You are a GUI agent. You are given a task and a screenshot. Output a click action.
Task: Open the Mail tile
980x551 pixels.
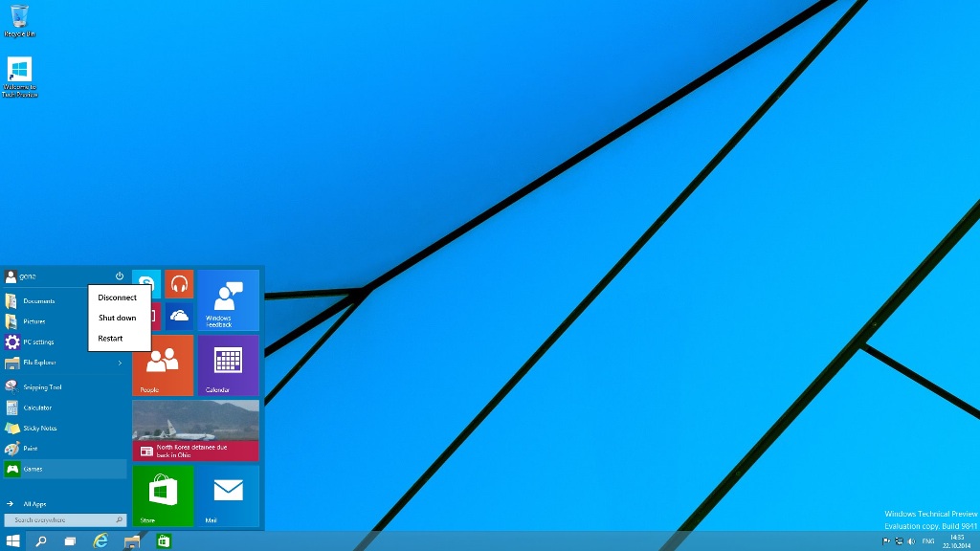pos(228,496)
